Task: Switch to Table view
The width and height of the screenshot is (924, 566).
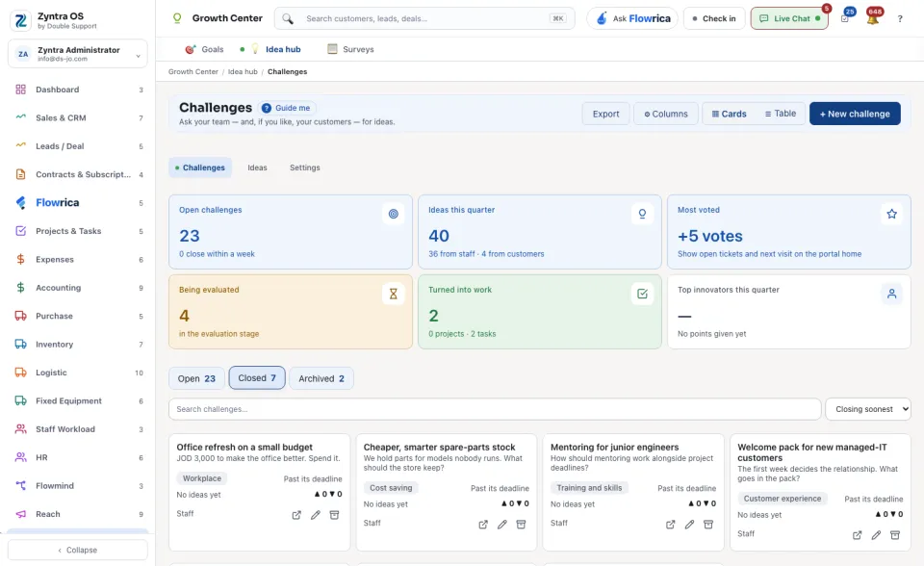Action: (x=781, y=114)
